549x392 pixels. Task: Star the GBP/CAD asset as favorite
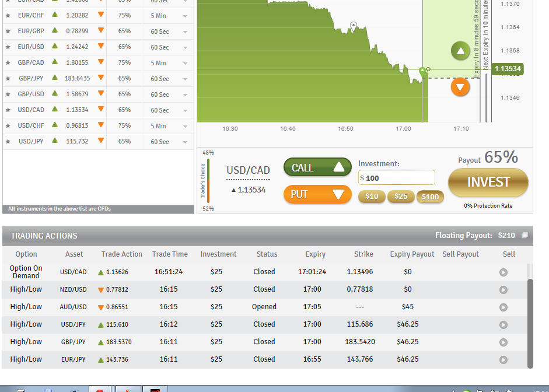click(x=8, y=62)
